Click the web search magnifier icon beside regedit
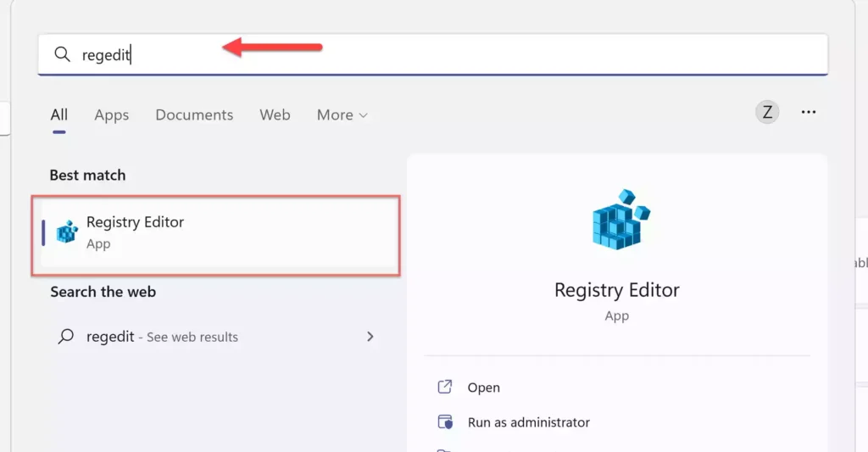 point(66,336)
